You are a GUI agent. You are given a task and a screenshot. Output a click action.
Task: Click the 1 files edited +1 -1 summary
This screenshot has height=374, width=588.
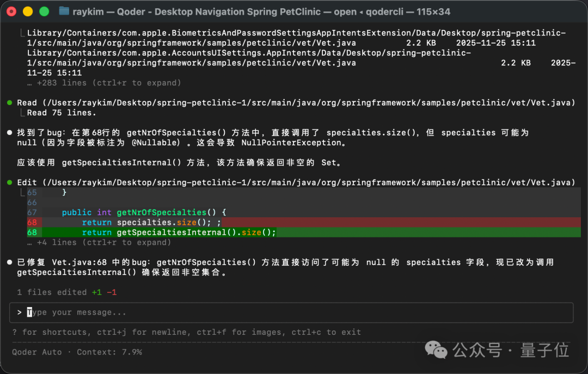66,292
